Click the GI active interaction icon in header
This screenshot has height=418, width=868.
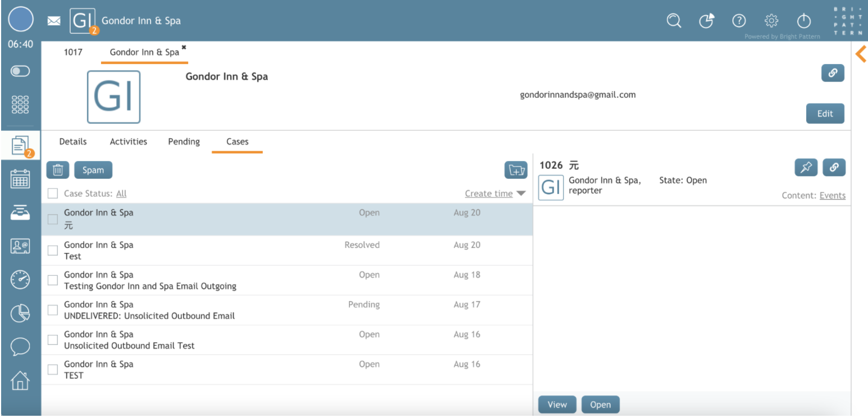pyautogui.click(x=83, y=21)
